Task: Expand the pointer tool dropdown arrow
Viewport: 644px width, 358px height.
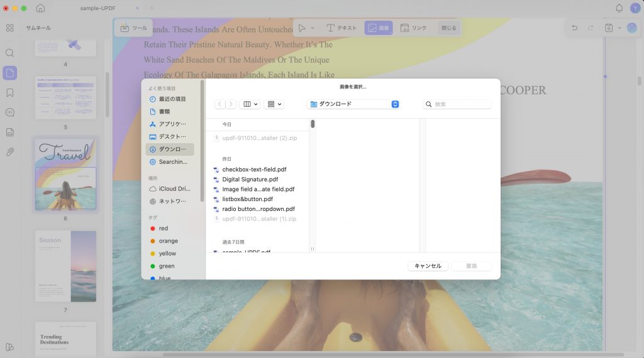Action: pos(313,28)
